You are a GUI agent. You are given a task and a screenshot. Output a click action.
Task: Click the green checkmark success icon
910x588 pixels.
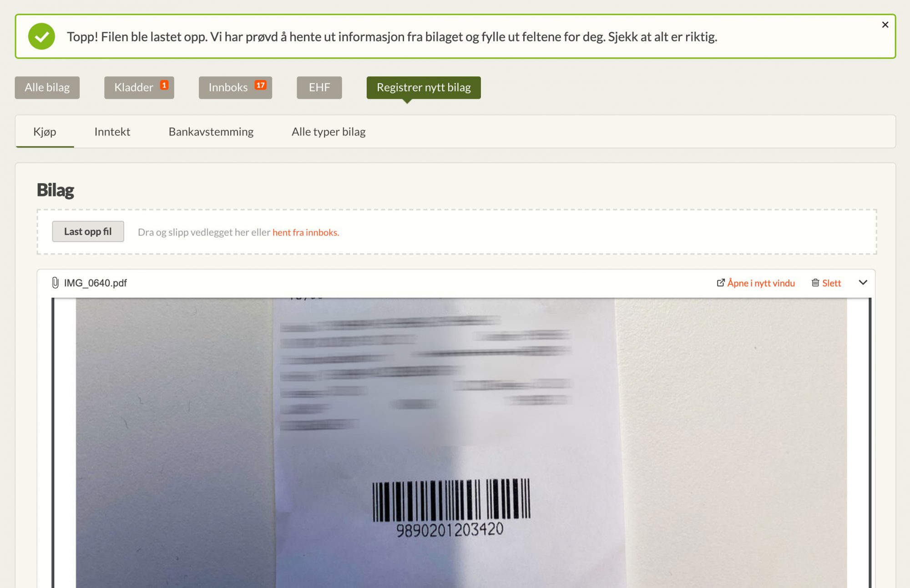click(x=41, y=36)
